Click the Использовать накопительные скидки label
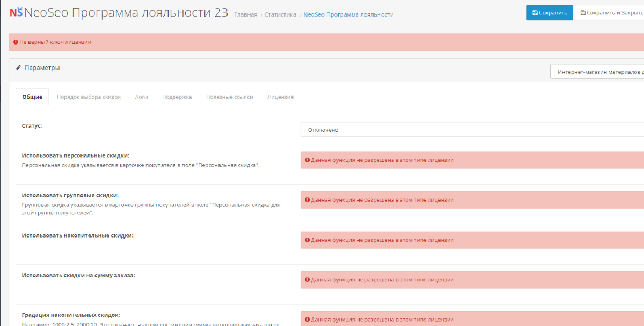Screen dimensions: 644x326 [x=78, y=235]
